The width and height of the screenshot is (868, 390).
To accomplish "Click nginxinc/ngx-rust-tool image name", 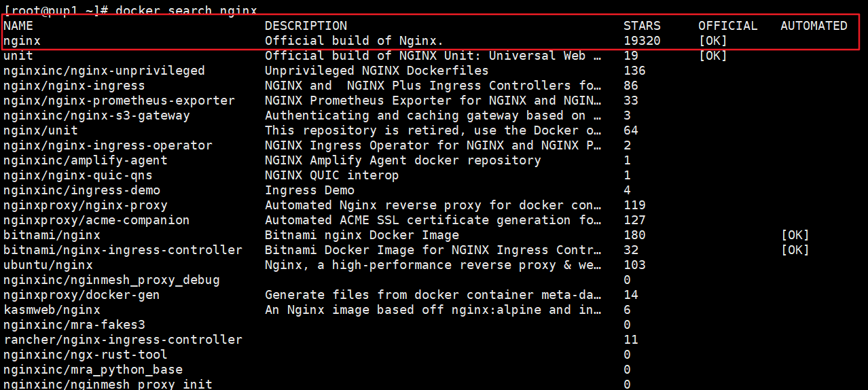I will point(86,355).
